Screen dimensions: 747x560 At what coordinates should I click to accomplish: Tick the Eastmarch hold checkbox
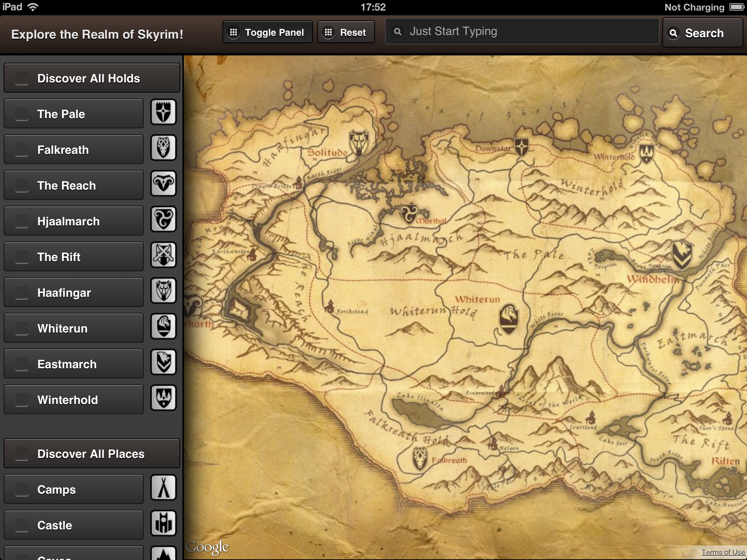click(22, 364)
